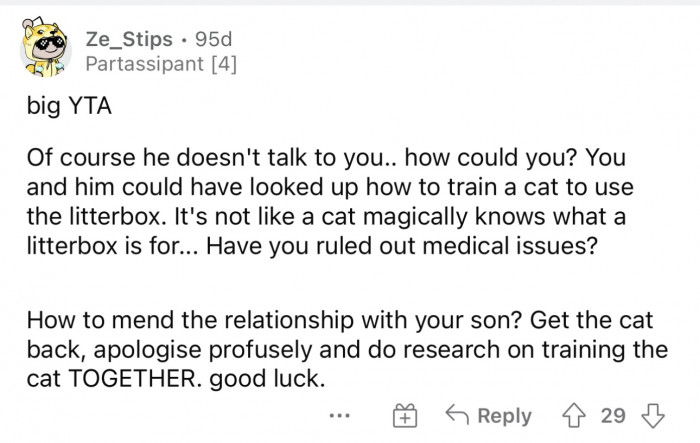Viewport: 700px width, 443px height.
Task: Upvote the Ze_Stips comment
Action: coord(575,414)
